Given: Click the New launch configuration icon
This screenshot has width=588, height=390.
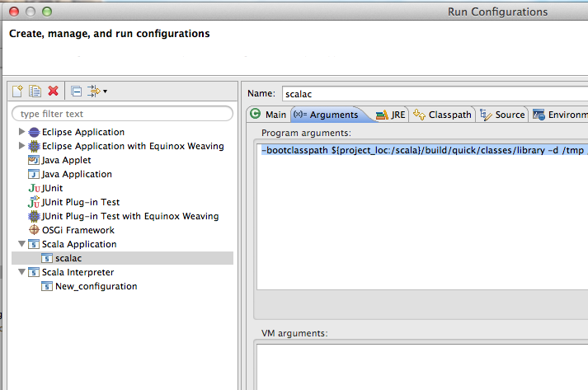Looking at the screenshot, I should [x=17, y=92].
